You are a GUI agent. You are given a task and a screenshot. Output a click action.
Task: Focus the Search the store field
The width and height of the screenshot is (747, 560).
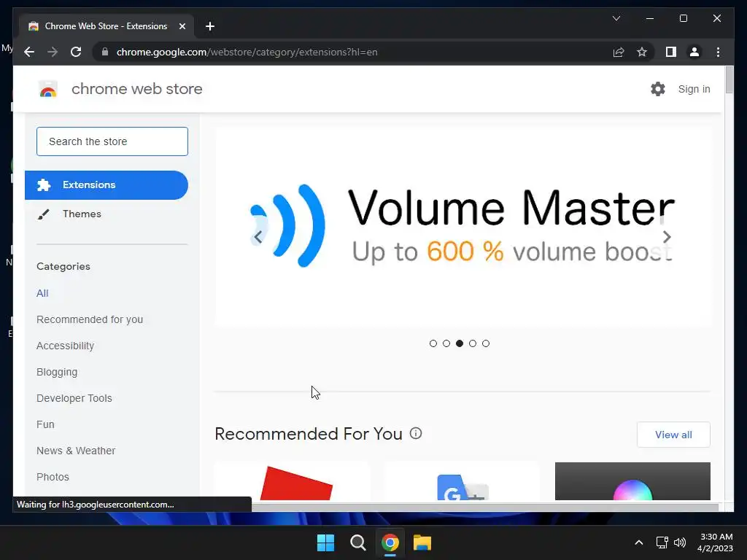(112, 141)
